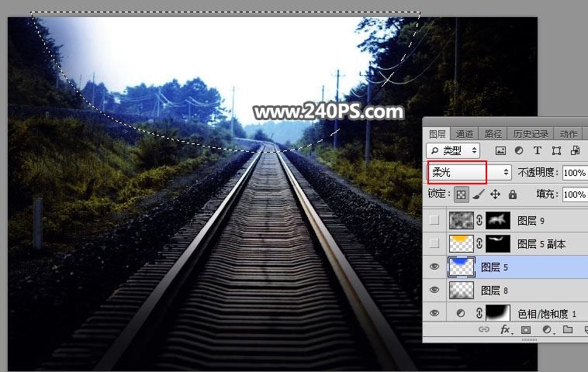
Task: Click the lock all padlock icon
Action: [x=513, y=195]
